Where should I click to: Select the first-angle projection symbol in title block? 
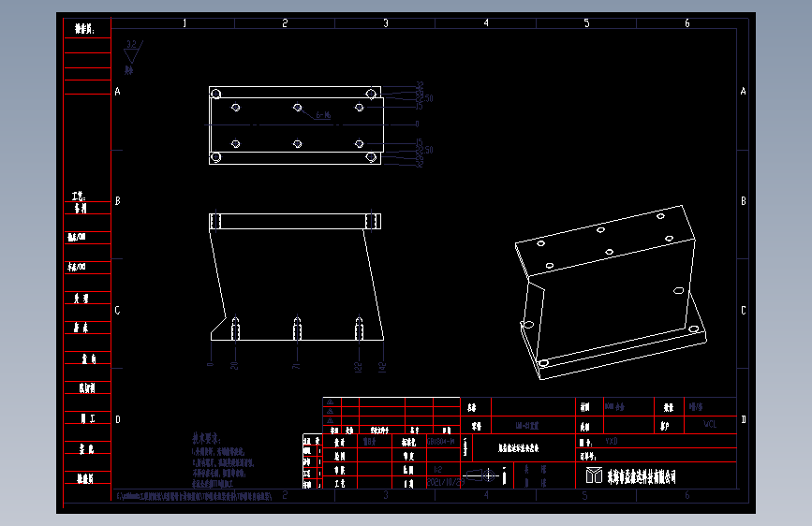point(481,475)
